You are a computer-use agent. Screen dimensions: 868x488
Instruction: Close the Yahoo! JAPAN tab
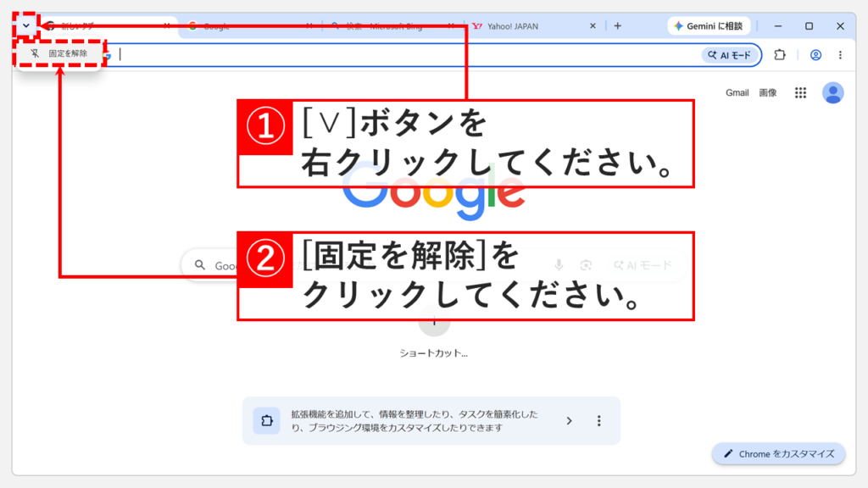tap(593, 26)
